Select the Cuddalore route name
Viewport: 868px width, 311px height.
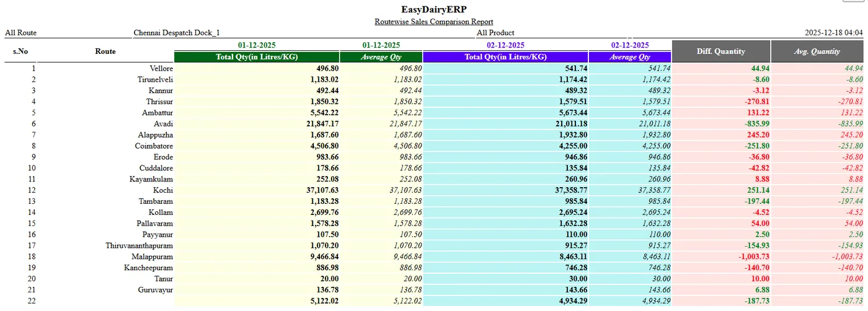[157, 168]
